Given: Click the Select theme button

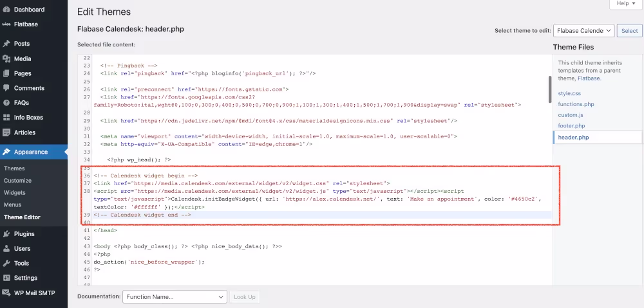Looking at the screenshot, I should (x=629, y=31).
